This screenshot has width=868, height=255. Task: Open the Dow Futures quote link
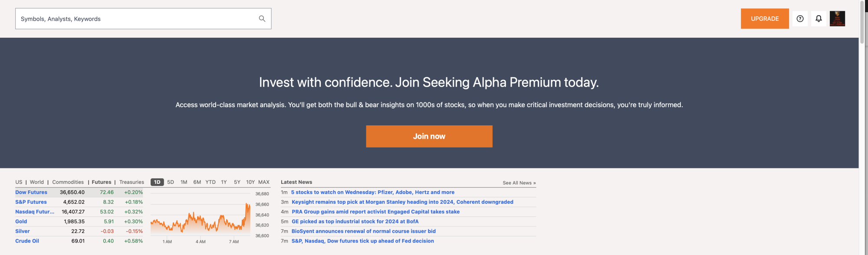click(31, 192)
